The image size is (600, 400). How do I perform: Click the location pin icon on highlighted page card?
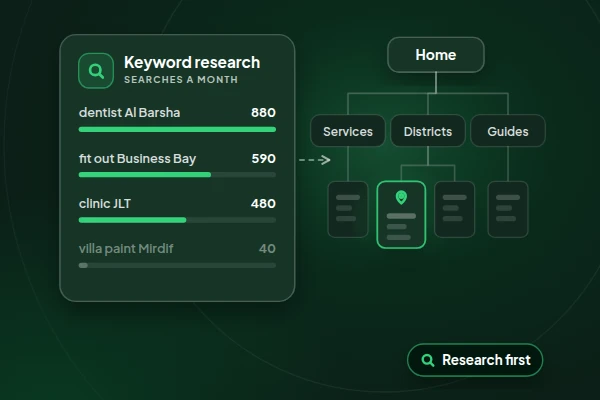pyautogui.click(x=401, y=198)
